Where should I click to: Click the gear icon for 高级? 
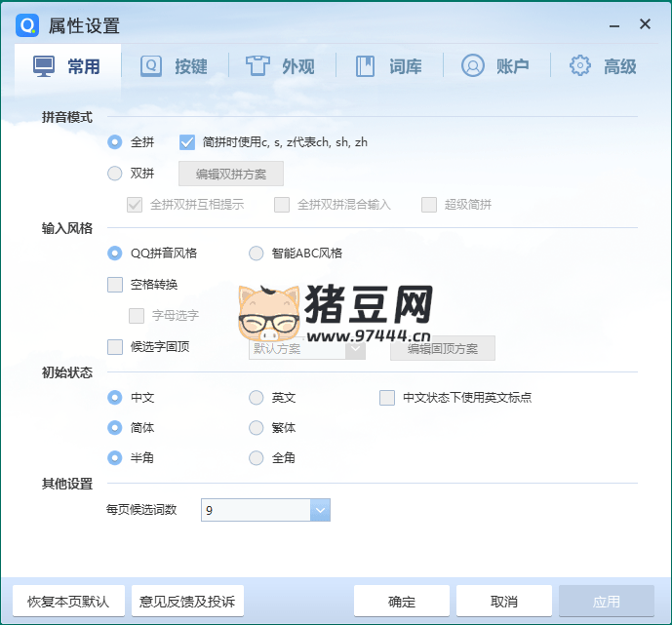pos(580,66)
